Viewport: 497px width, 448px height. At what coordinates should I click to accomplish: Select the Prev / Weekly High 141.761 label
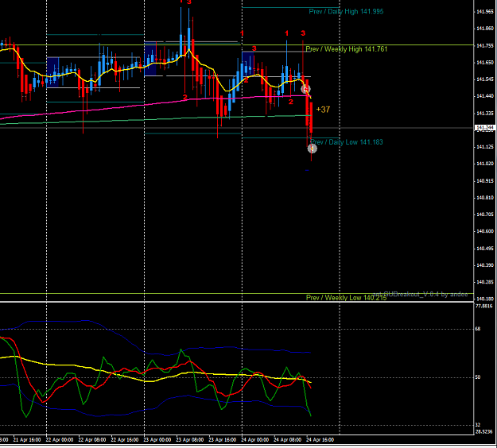coord(347,49)
